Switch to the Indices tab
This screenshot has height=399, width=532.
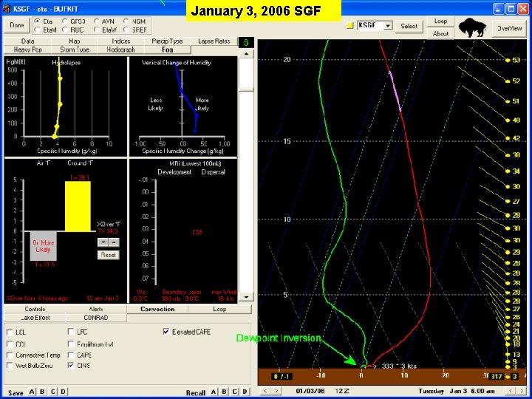pos(120,41)
